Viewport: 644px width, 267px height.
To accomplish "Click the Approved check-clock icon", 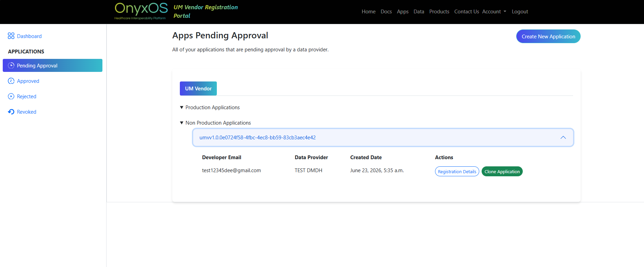I will pyautogui.click(x=11, y=81).
